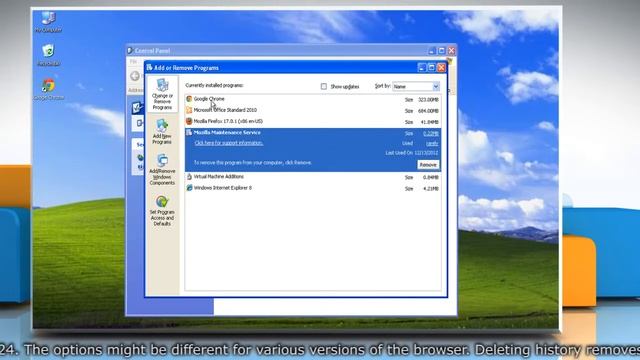This screenshot has width=640, height=360.
Task: Click Back button in Control Panel window
Action: pos(135,76)
